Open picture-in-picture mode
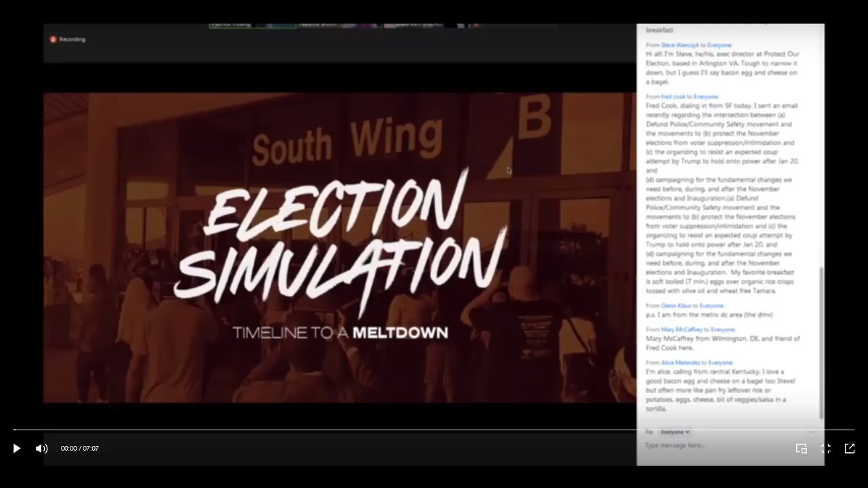This screenshot has height=488, width=868. (801, 448)
